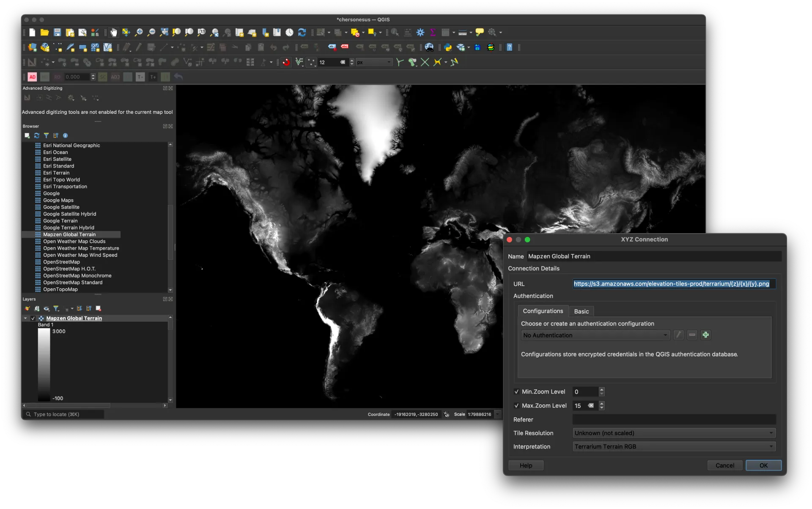Open the Tile Resolution combo box
This screenshot has width=812, height=509.
674,433
